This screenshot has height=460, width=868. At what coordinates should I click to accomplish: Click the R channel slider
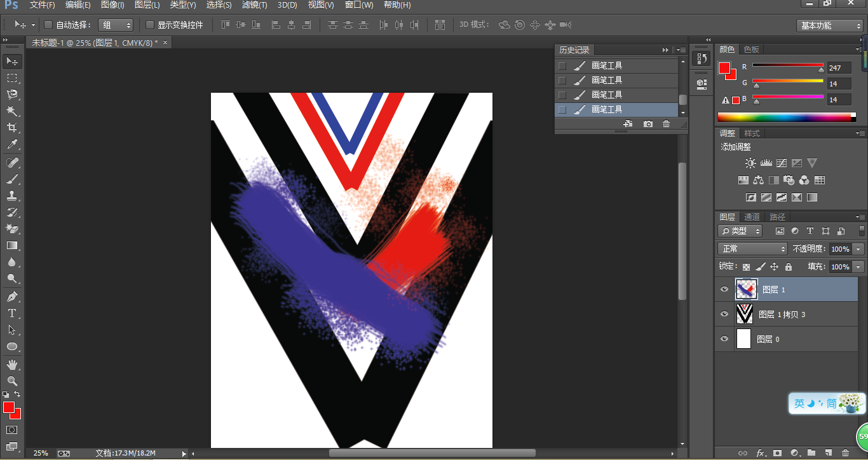tap(788, 65)
